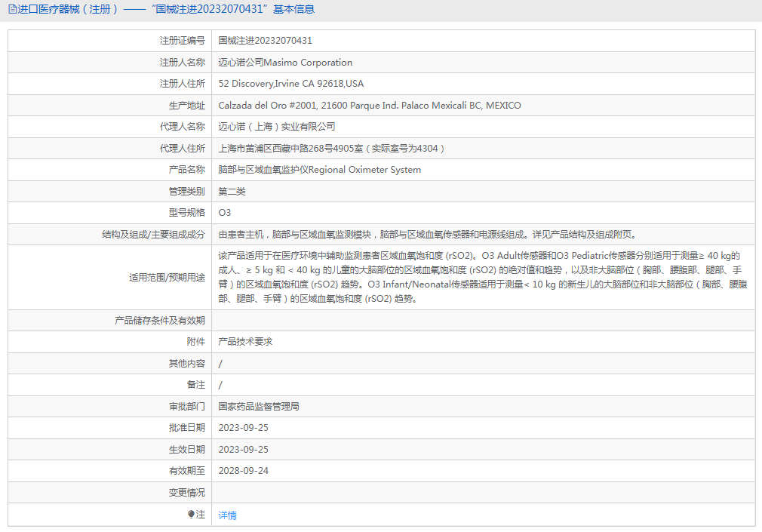The image size is (762, 532).
Task: Click the intended-use paragraph starting with 该产品适用于
Action: (483, 277)
